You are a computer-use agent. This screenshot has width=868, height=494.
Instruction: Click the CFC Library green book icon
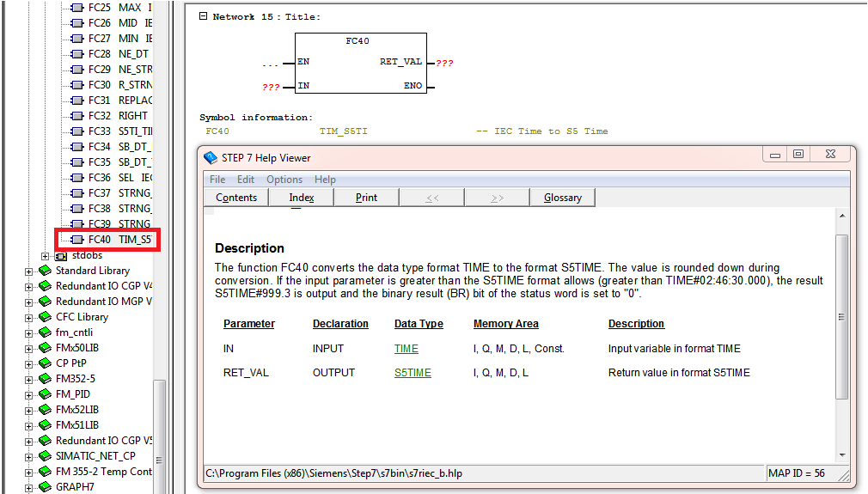46,317
